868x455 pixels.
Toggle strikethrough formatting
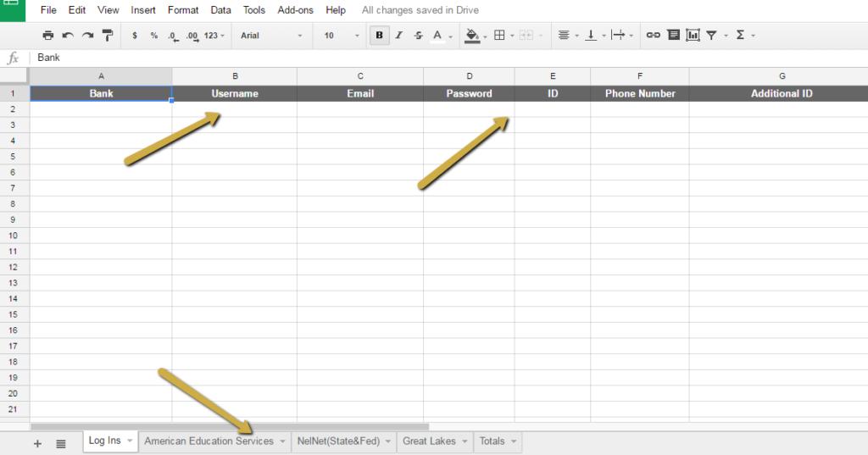click(419, 36)
